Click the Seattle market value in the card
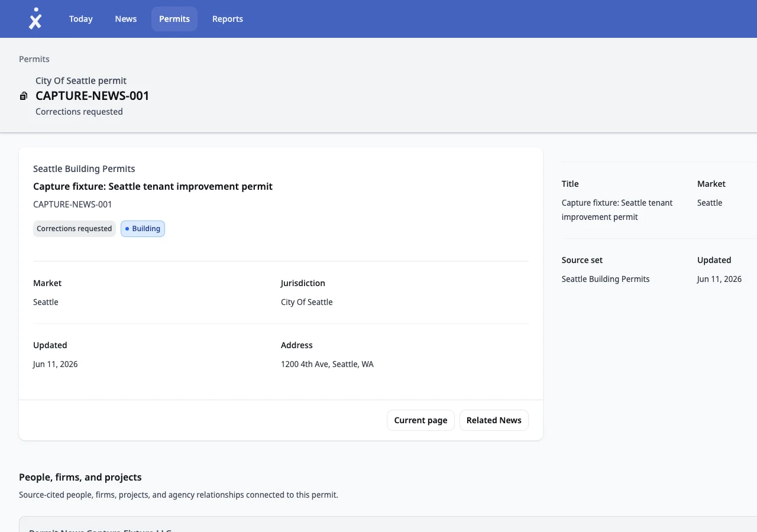 click(46, 302)
